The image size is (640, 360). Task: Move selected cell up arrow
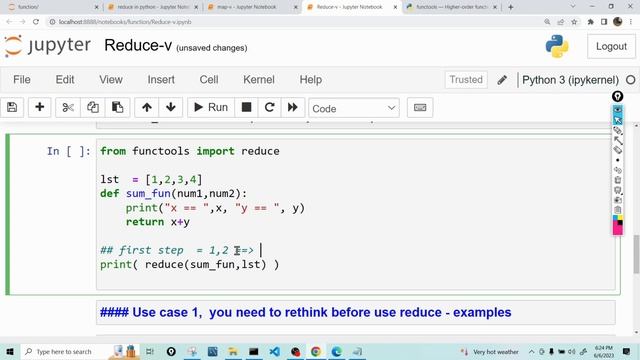pos(147,107)
